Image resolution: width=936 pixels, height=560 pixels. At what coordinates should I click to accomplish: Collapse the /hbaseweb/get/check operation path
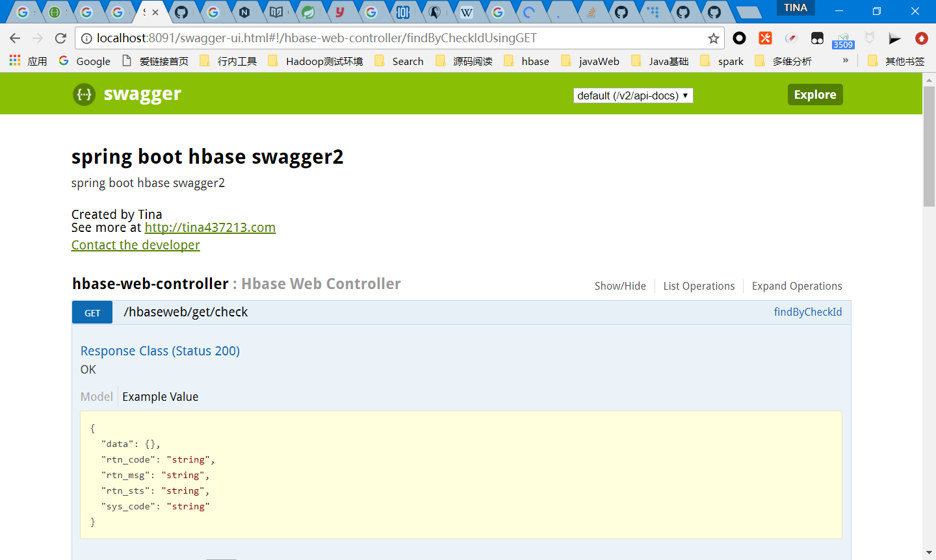click(186, 312)
